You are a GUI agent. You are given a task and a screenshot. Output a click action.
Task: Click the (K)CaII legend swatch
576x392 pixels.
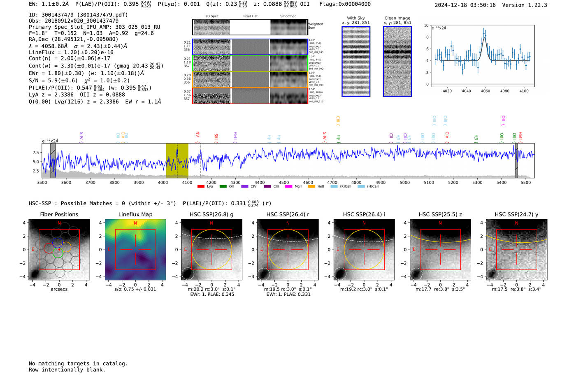tap(334, 186)
